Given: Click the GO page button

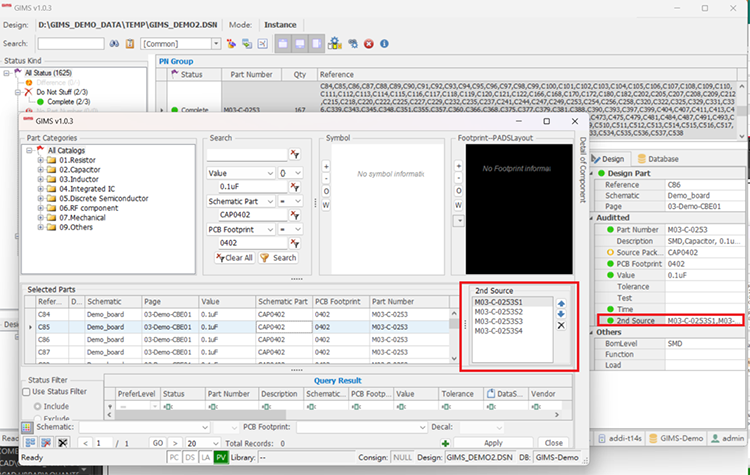Looking at the screenshot, I should coord(158,443).
